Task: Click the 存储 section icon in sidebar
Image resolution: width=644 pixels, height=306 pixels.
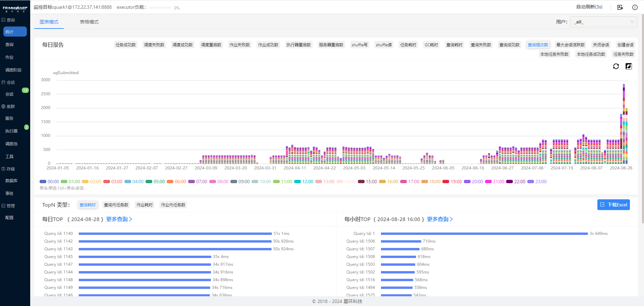Action: point(3,169)
